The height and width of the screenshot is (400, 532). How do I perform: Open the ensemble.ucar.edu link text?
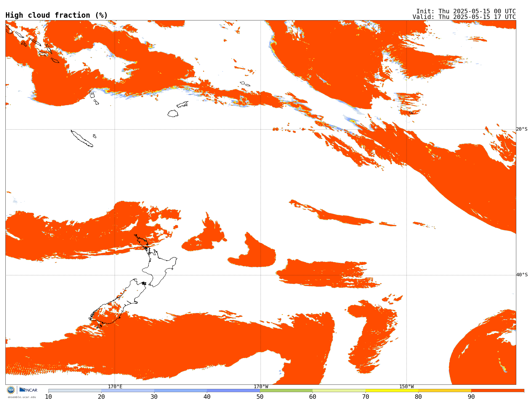click(22, 397)
